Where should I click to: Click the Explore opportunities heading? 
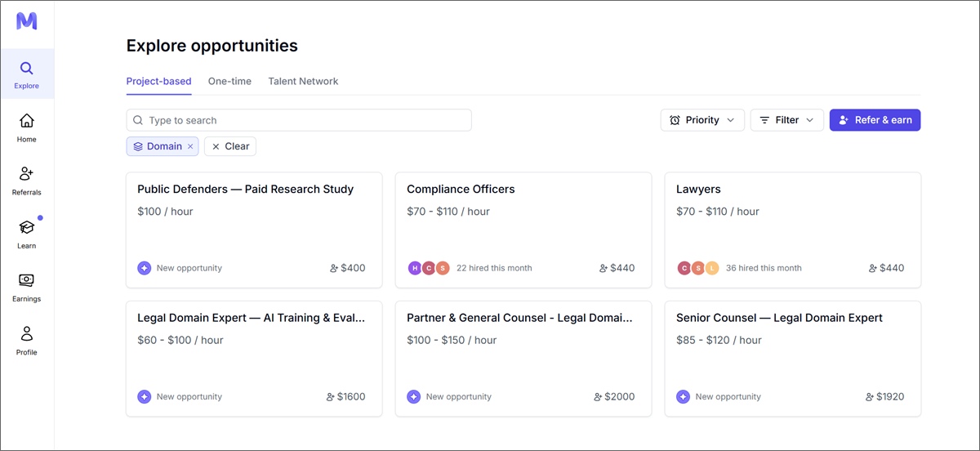(212, 46)
